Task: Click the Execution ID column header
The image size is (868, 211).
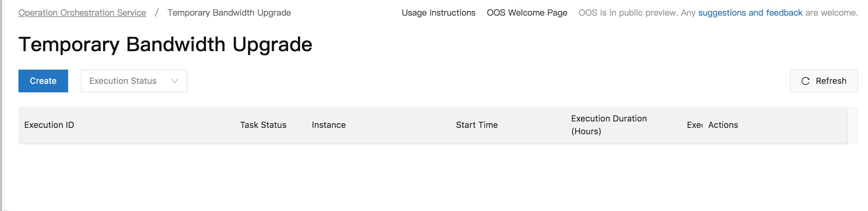Action: click(x=50, y=125)
